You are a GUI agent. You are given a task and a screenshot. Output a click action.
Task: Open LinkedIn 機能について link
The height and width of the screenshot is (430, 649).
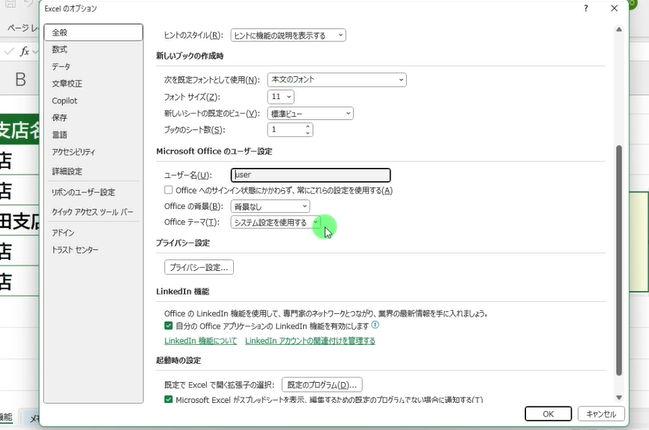tap(201, 341)
